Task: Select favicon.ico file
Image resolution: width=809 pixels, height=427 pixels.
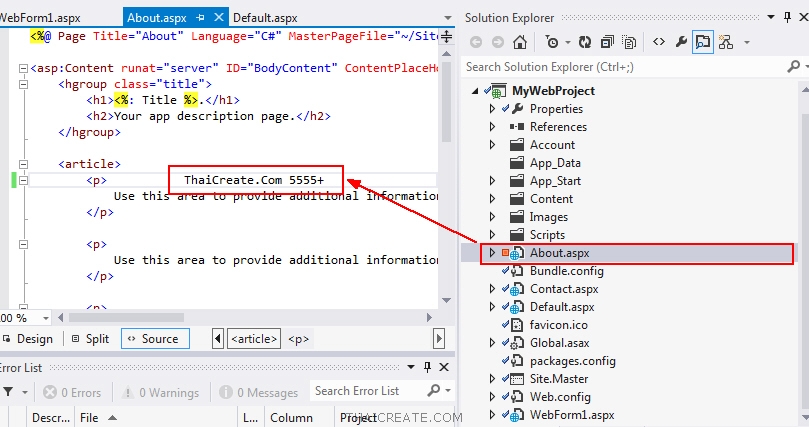Action: coord(558,325)
